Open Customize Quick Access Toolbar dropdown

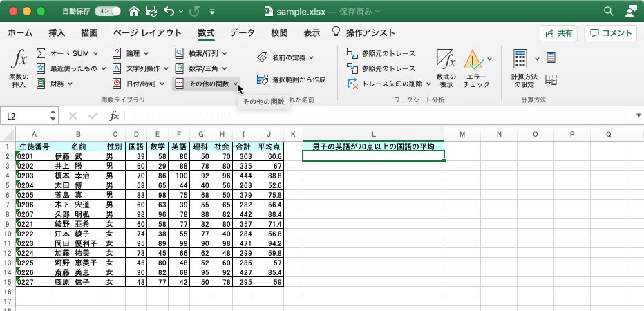(212, 12)
